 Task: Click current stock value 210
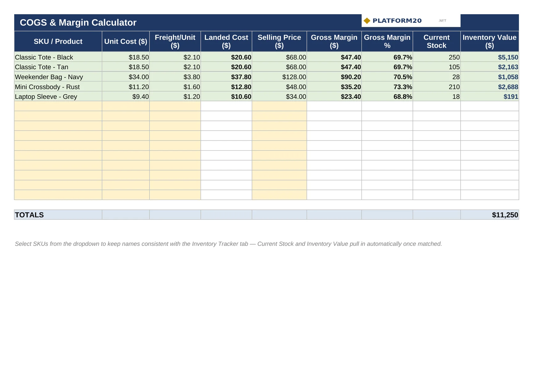coord(437,87)
